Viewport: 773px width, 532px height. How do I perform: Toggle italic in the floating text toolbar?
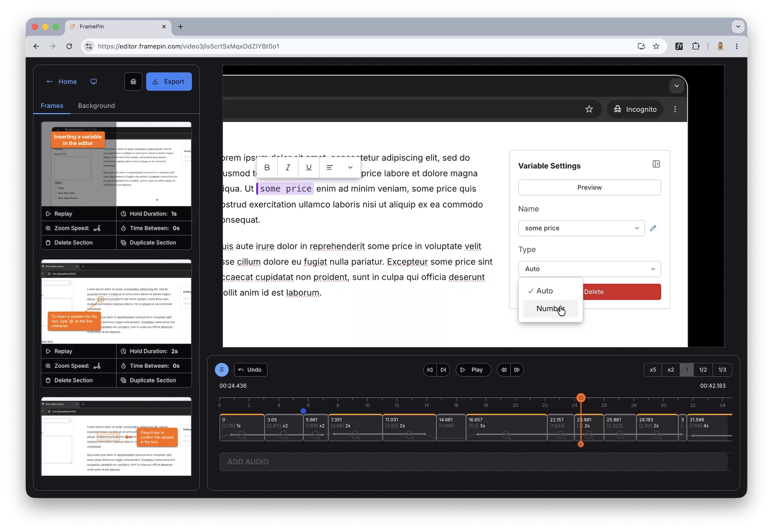click(288, 167)
